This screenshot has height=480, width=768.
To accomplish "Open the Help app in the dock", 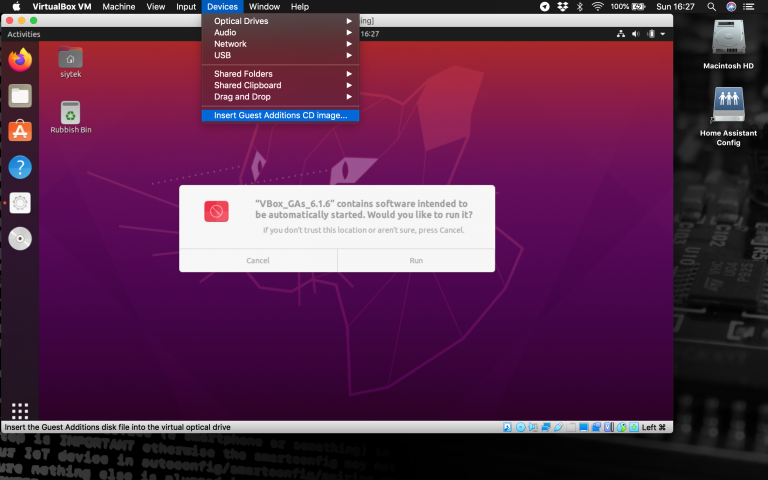I will [x=20, y=167].
